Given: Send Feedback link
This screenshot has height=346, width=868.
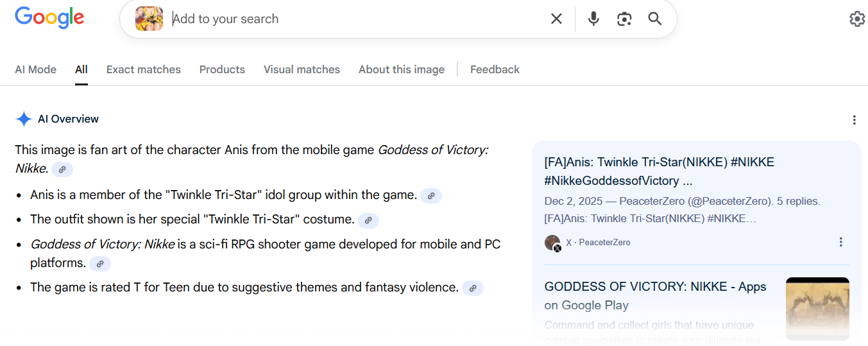Looking at the screenshot, I should (x=495, y=69).
